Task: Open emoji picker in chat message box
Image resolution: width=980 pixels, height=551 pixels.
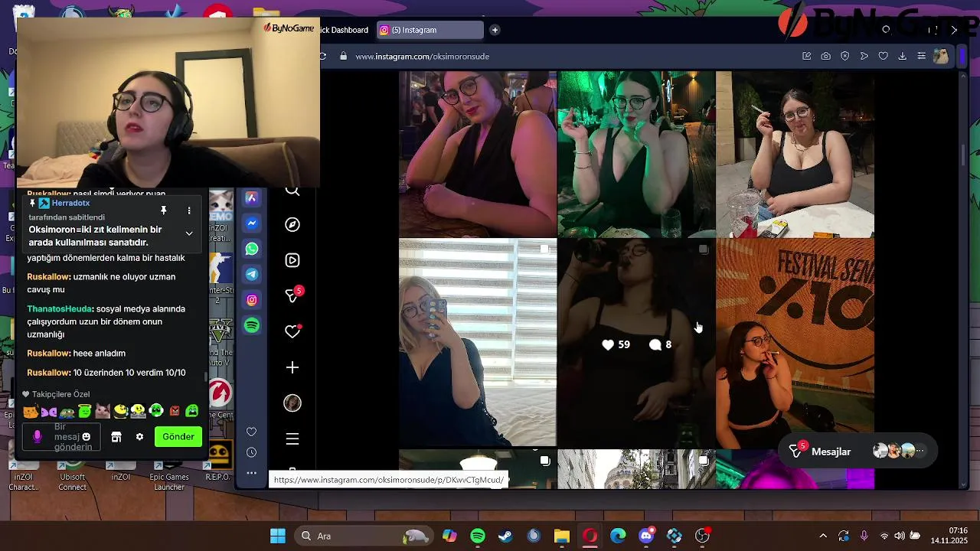Action: (x=86, y=436)
